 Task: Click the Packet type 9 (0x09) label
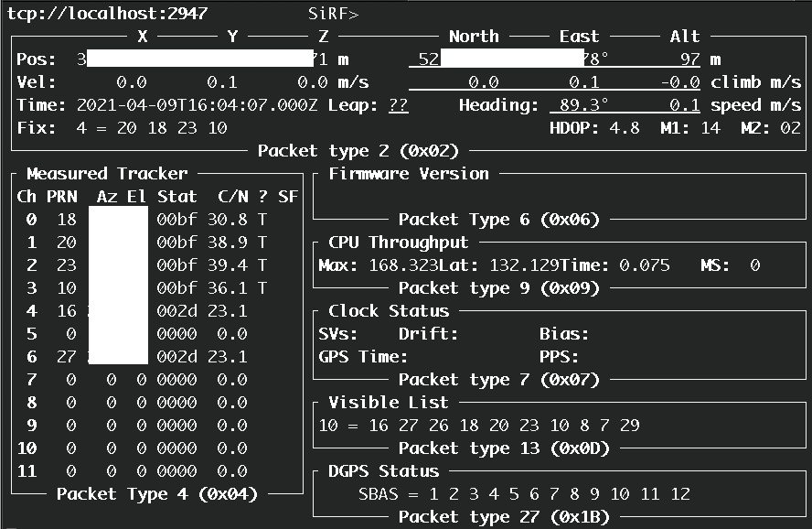(x=498, y=288)
